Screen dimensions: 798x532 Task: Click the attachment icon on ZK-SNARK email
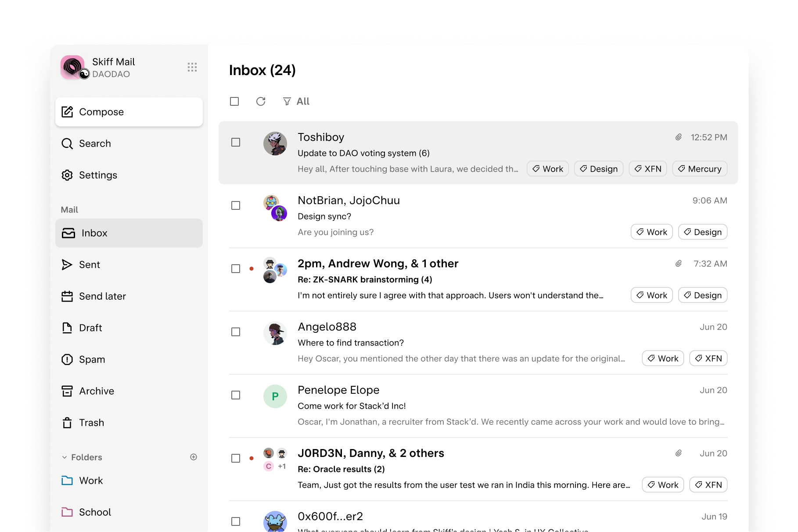tap(679, 264)
